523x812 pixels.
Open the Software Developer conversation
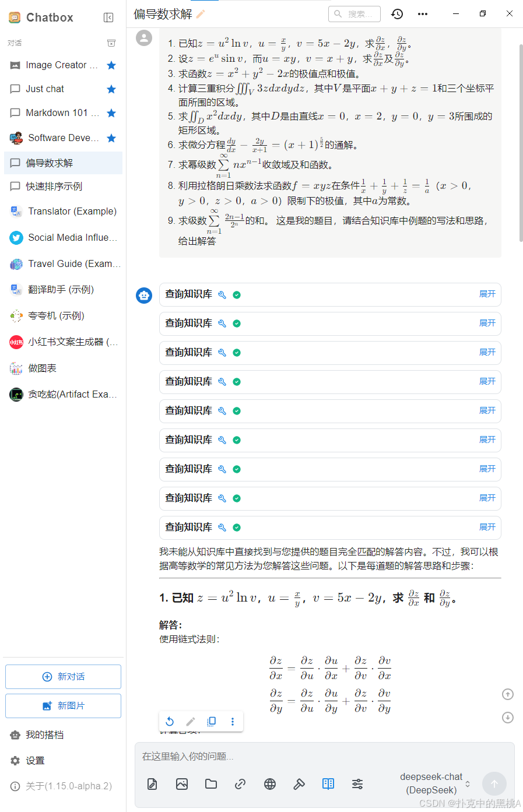point(63,138)
